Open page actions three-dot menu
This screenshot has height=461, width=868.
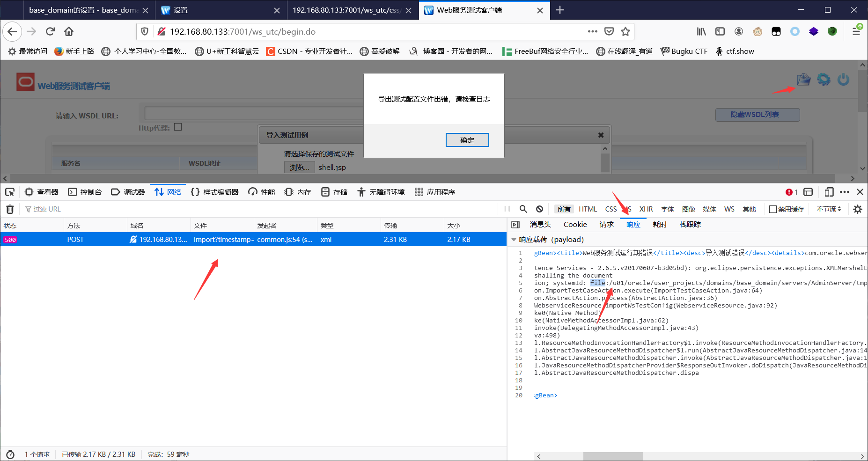(x=593, y=31)
